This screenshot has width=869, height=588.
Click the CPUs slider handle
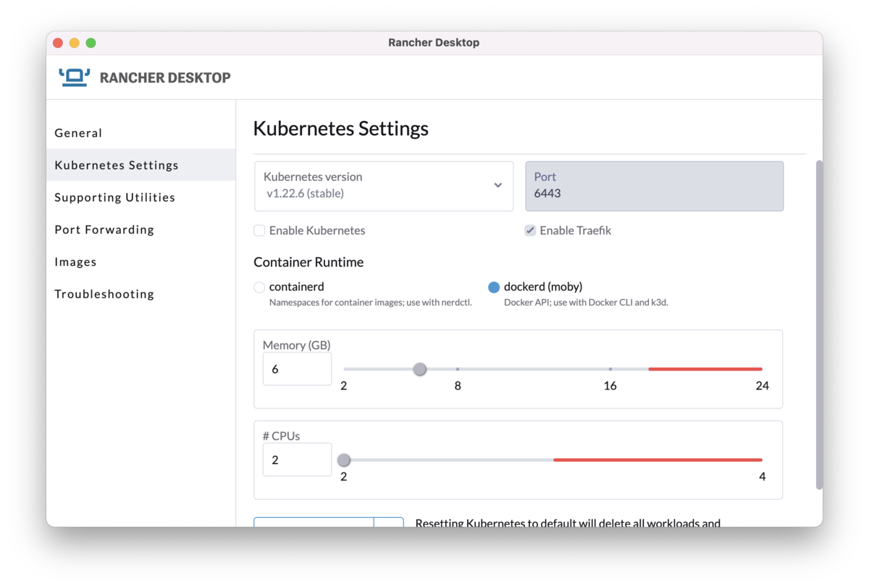click(344, 460)
